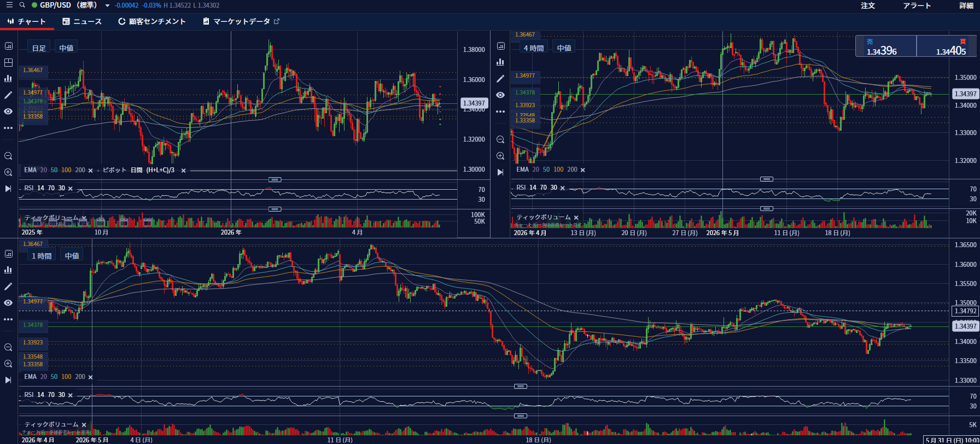The image size is (980, 444).
Task: Open more options dots in 1-hour chart
Action: [x=8, y=319]
